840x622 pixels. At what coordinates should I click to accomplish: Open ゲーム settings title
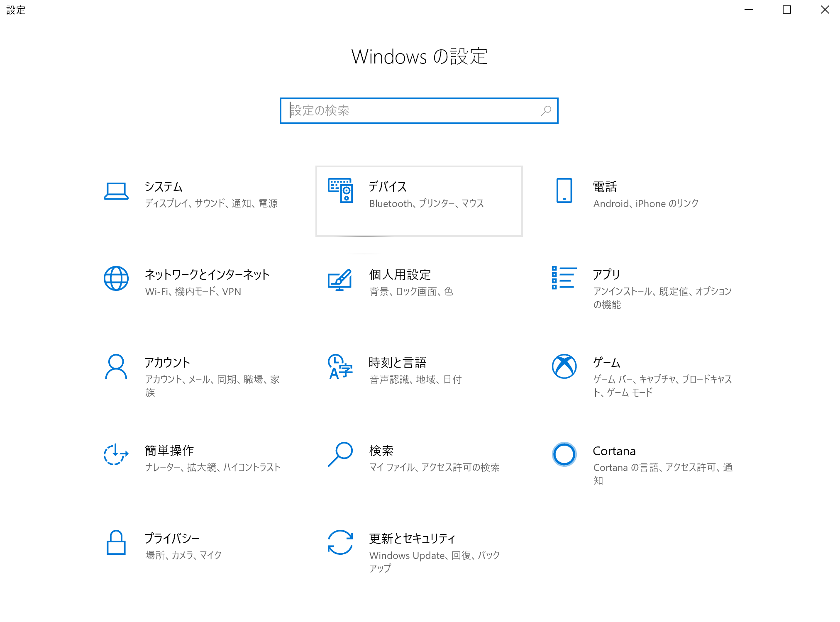[606, 363]
